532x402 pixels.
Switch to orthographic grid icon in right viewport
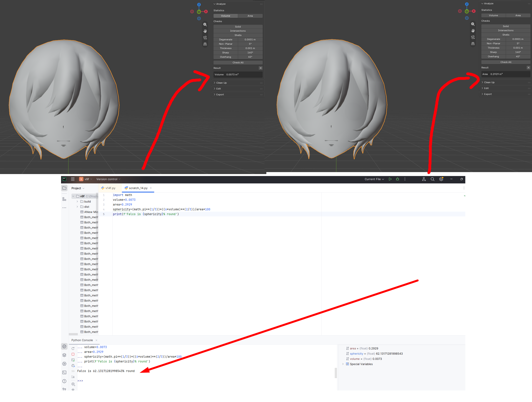coord(473,44)
